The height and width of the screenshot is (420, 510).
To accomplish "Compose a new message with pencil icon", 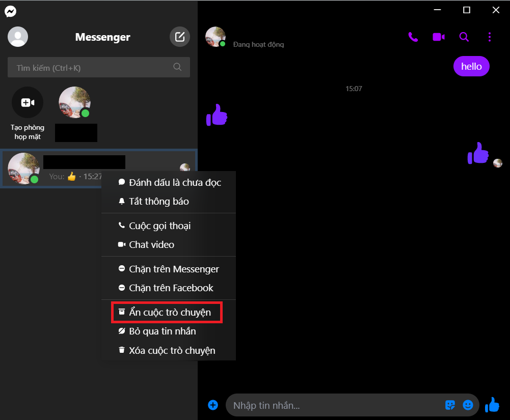I will [x=180, y=37].
